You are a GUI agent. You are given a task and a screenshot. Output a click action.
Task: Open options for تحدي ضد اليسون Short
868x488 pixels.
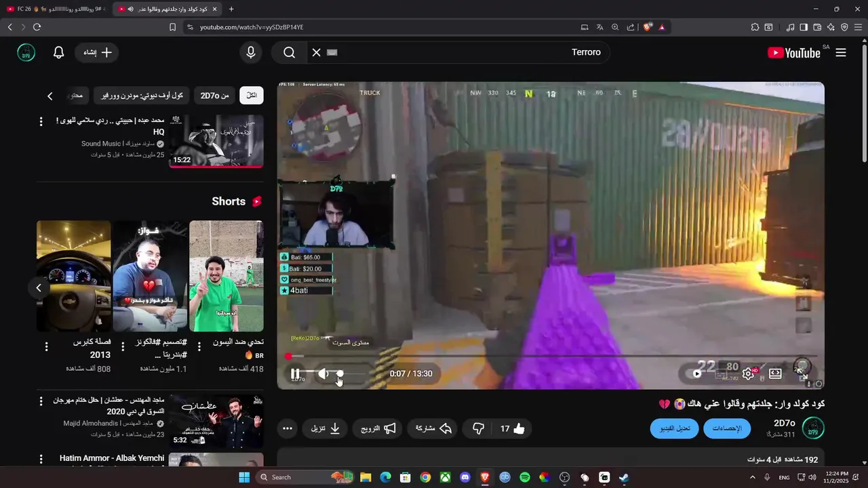(199, 346)
